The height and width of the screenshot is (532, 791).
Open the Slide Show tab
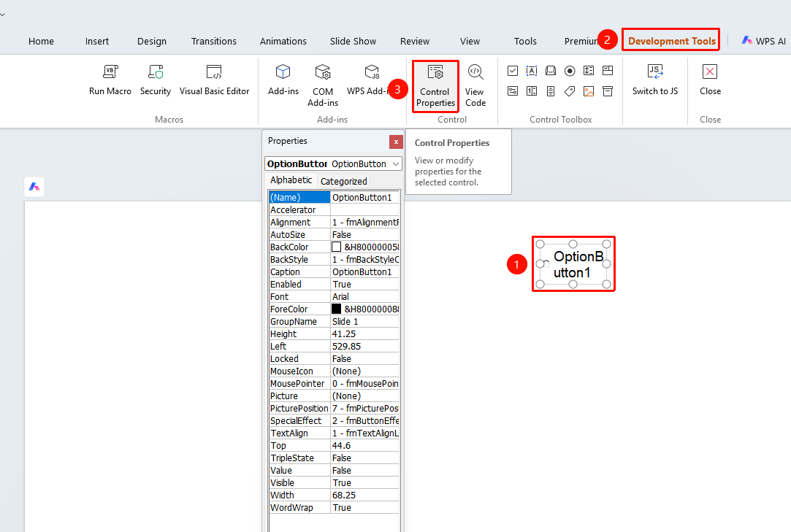click(353, 42)
